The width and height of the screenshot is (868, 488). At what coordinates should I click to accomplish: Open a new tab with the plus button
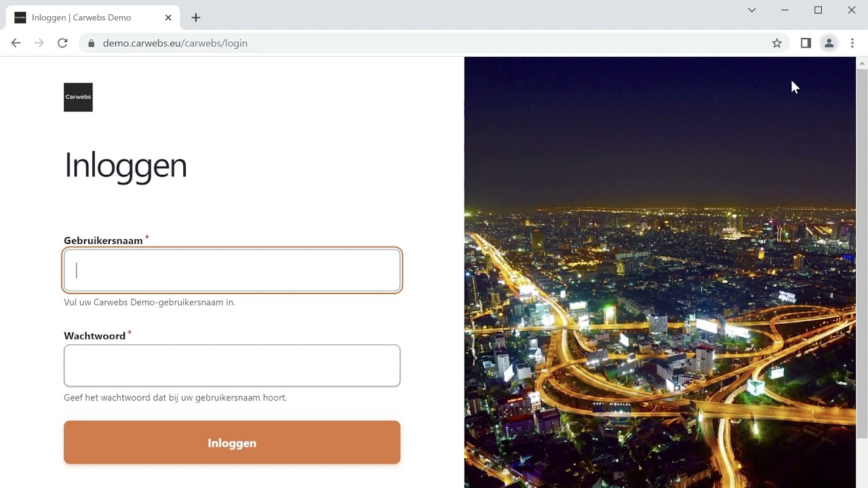(x=196, y=18)
